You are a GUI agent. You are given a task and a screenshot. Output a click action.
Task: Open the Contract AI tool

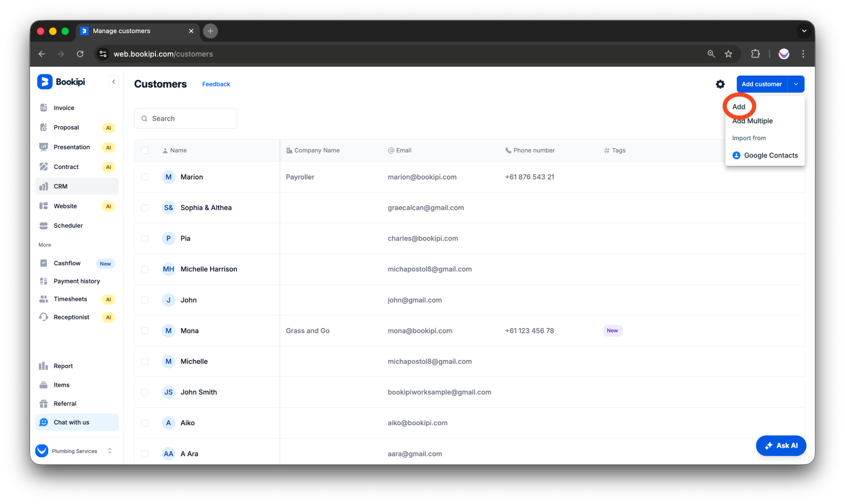point(66,166)
